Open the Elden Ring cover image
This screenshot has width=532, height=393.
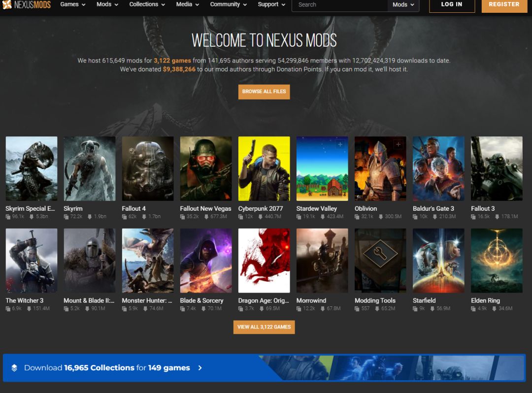click(x=497, y=261)
